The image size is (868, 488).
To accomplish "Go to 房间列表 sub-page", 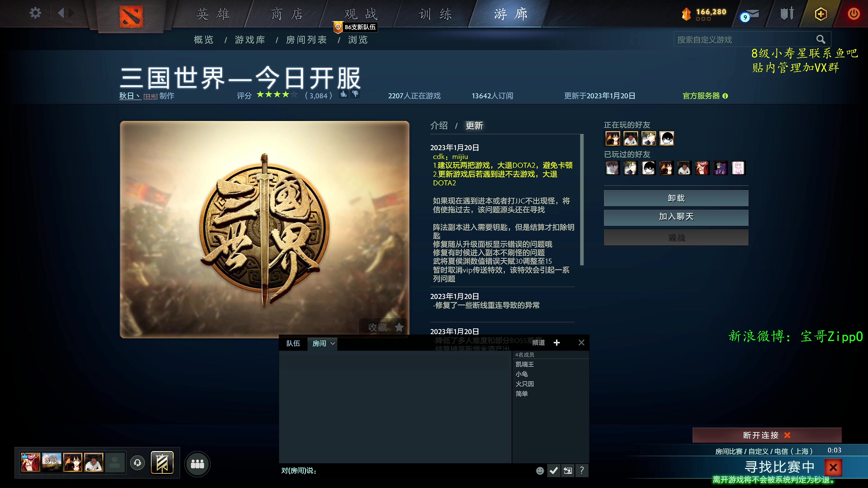I will 307,40.
